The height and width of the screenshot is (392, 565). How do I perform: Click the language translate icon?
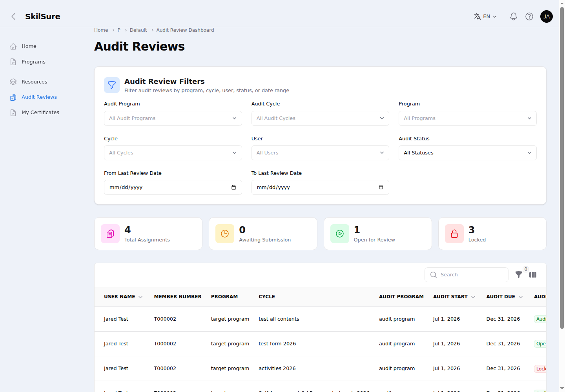pos(477,16)
